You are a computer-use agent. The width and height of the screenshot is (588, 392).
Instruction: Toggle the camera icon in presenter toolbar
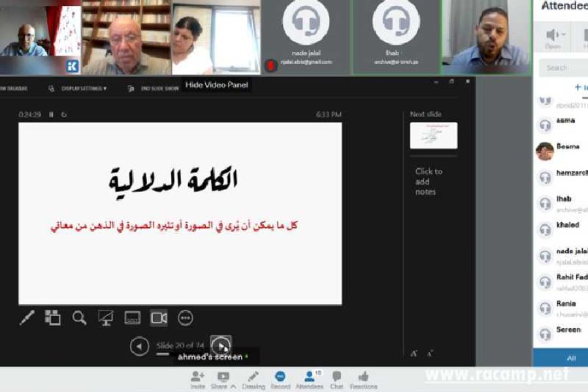(x=159, y=318)
